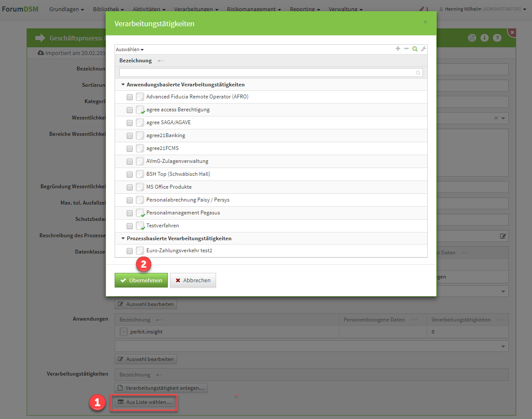Click the PDF export icon in header
This screenshot has height=419, width=532.
click(x=472, y=38)
